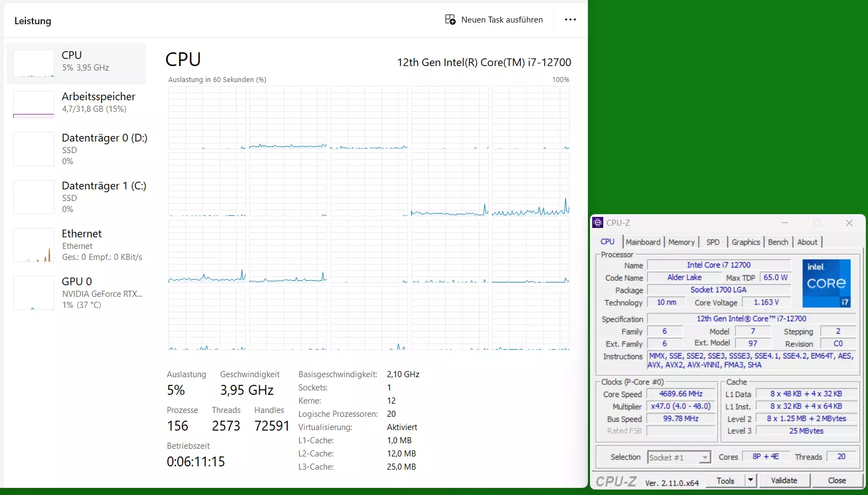Switch to the Memory tab in CPU-Z
Viewport: 868px width, 495px height.
pyautogui.click(x=681, y=242)
